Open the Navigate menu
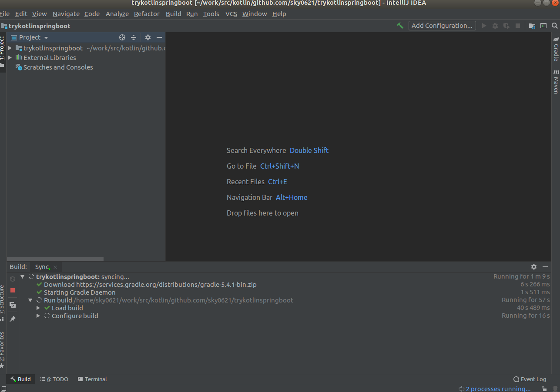The height and width of the screenshot is (392, 560). tap(66, 13)
